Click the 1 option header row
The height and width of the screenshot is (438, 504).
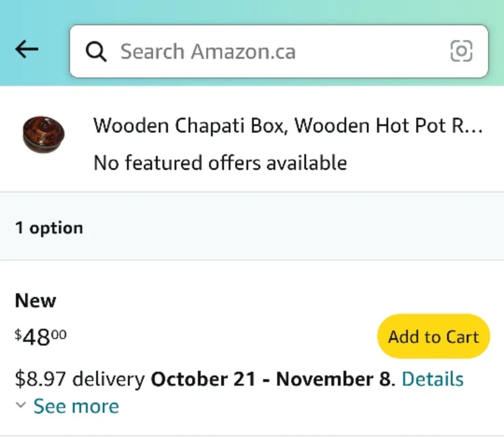coord(49,227)
